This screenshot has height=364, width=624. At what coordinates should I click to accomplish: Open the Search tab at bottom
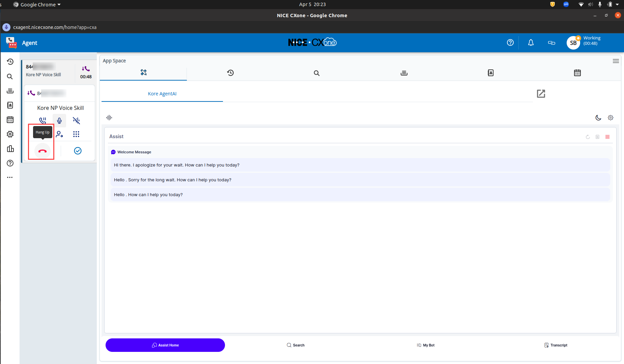tap(296, 345)
